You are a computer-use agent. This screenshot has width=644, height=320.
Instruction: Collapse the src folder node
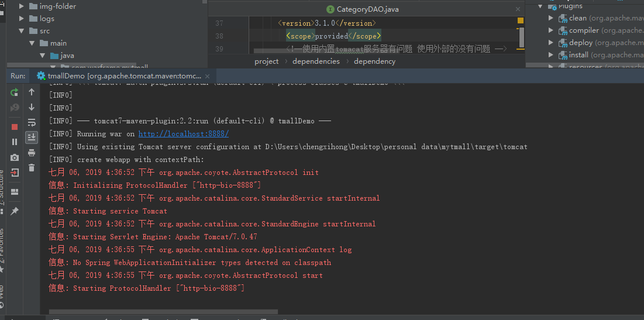[x=22, y=31]
